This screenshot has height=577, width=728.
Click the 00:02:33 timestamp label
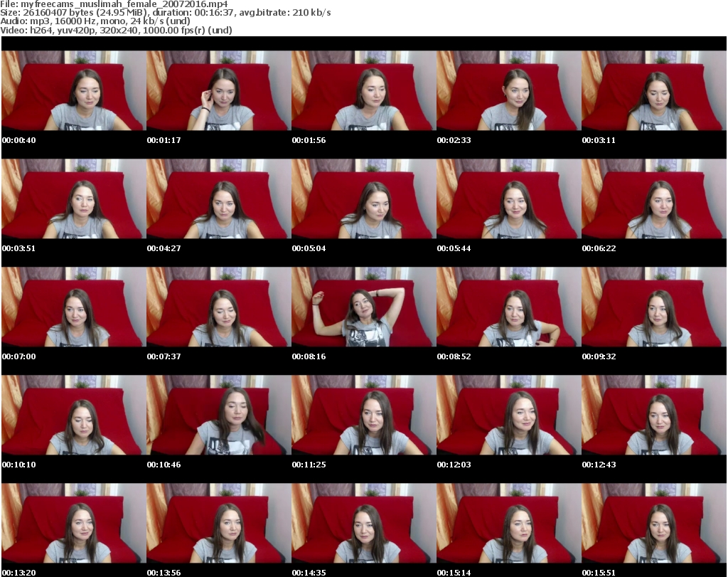pyautogui.click(x=454, y=140)
